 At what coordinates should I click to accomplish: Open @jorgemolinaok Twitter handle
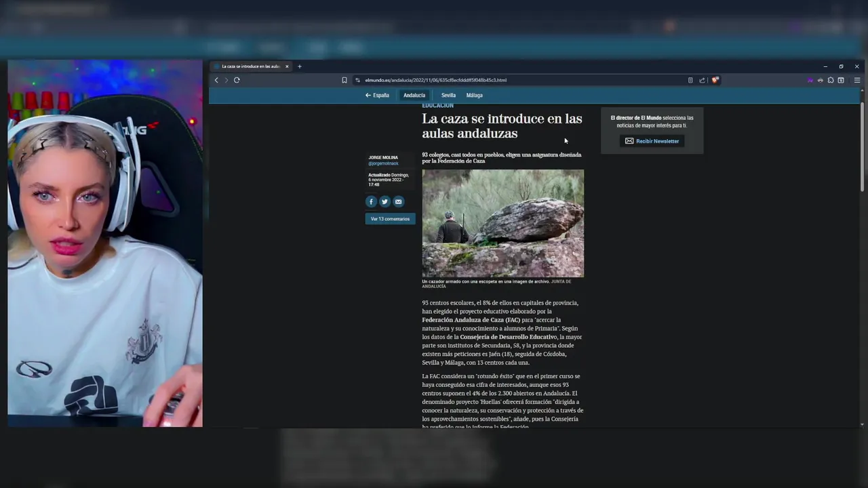[383, 163]
